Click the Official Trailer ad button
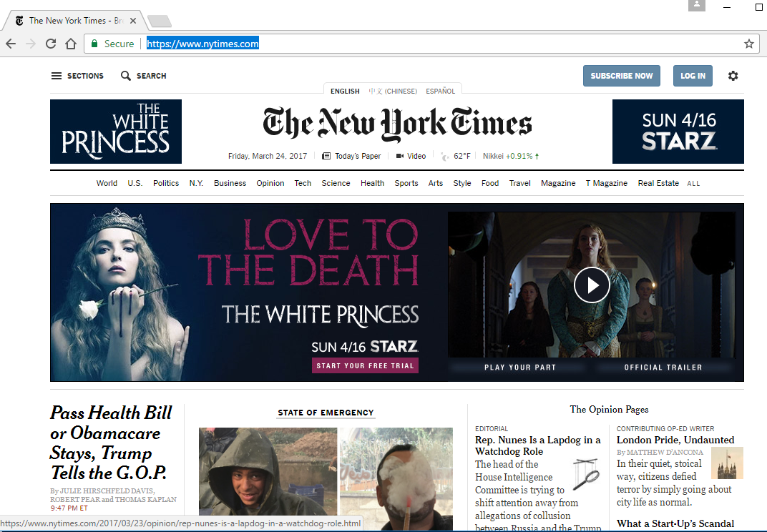 click(x=663, y=368)
